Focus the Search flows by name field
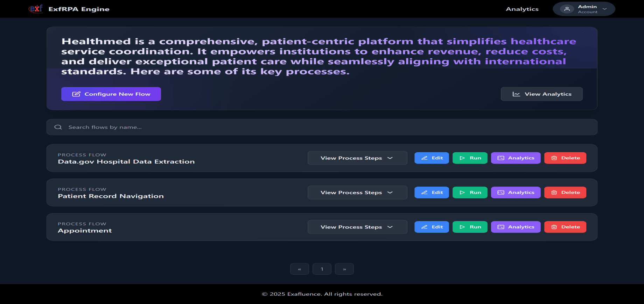Screen dimensions: 644x304 coord(322,127)
